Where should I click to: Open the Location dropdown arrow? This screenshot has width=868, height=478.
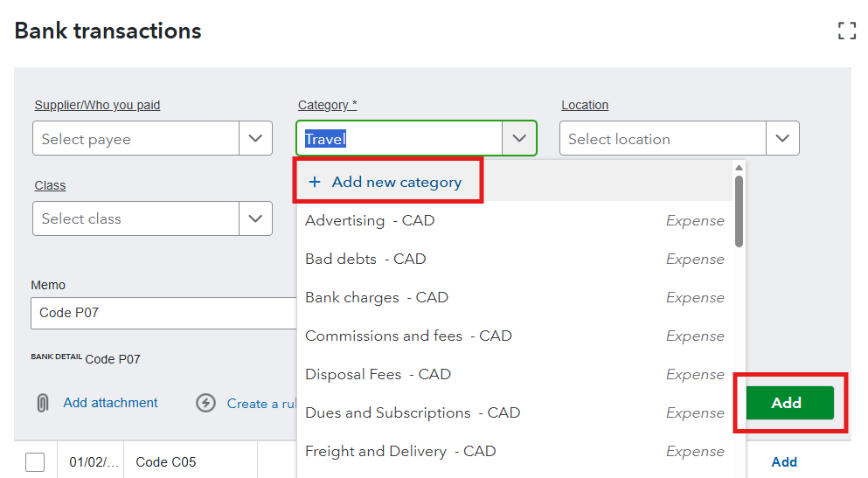(782, 138)
